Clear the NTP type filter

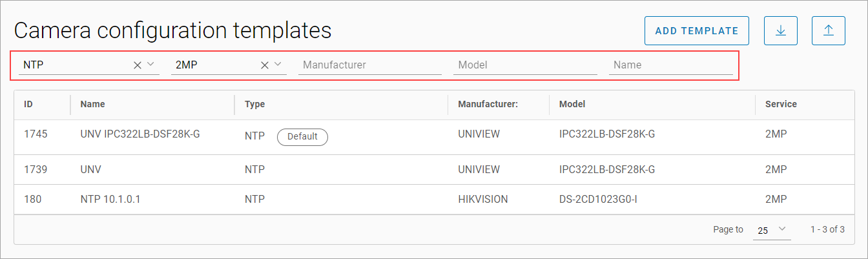(137, 65)
